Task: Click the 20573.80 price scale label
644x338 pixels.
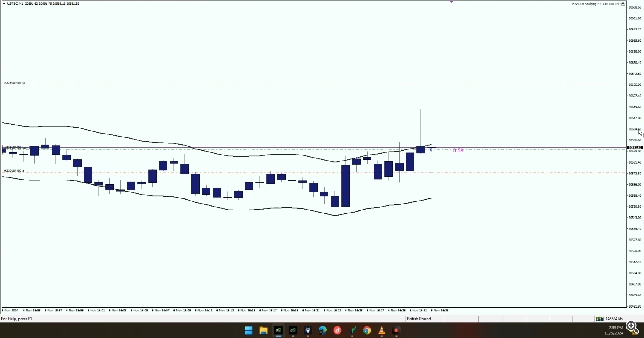Action: pyautogui.click(x=635, y=174)
